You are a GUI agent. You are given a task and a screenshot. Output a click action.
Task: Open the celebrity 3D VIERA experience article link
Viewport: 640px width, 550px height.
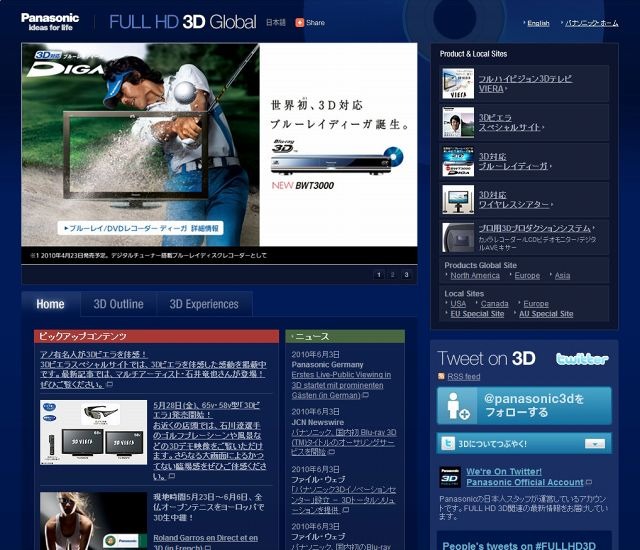point(153,369)
